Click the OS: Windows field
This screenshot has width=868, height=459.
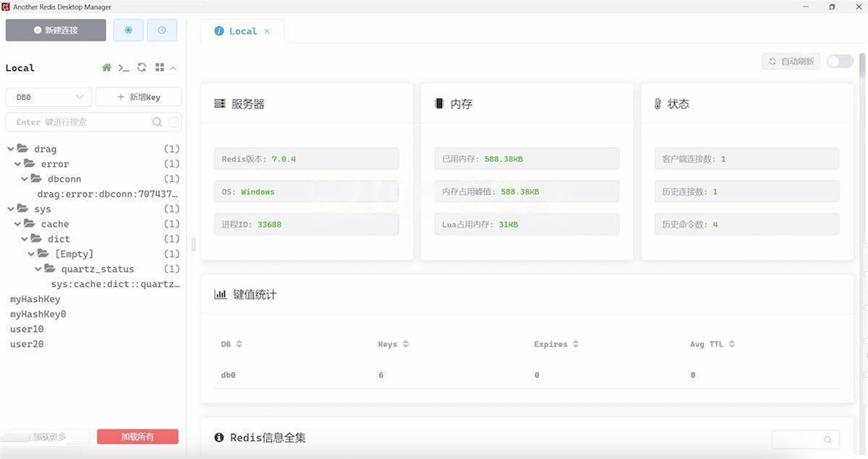tap(307, 192)
